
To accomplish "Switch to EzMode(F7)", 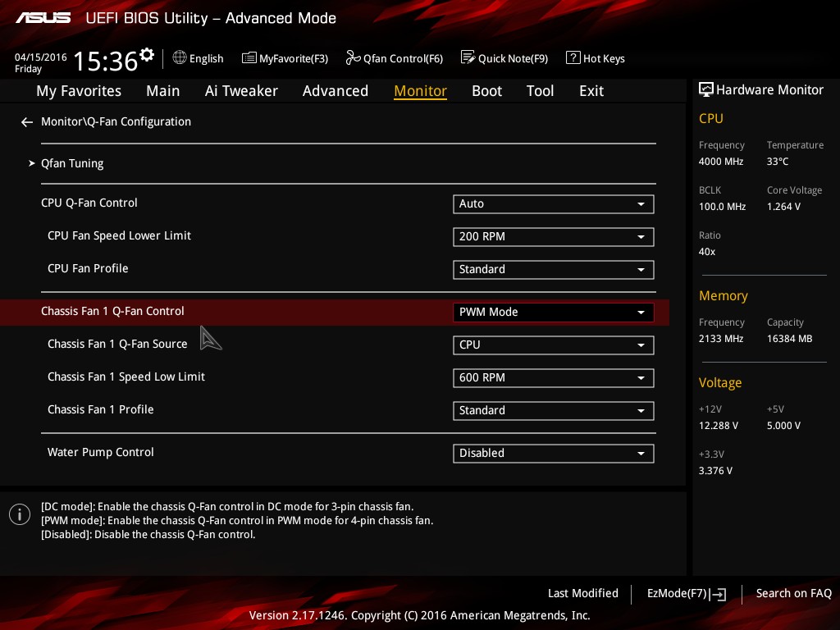I will click(687, 594).
